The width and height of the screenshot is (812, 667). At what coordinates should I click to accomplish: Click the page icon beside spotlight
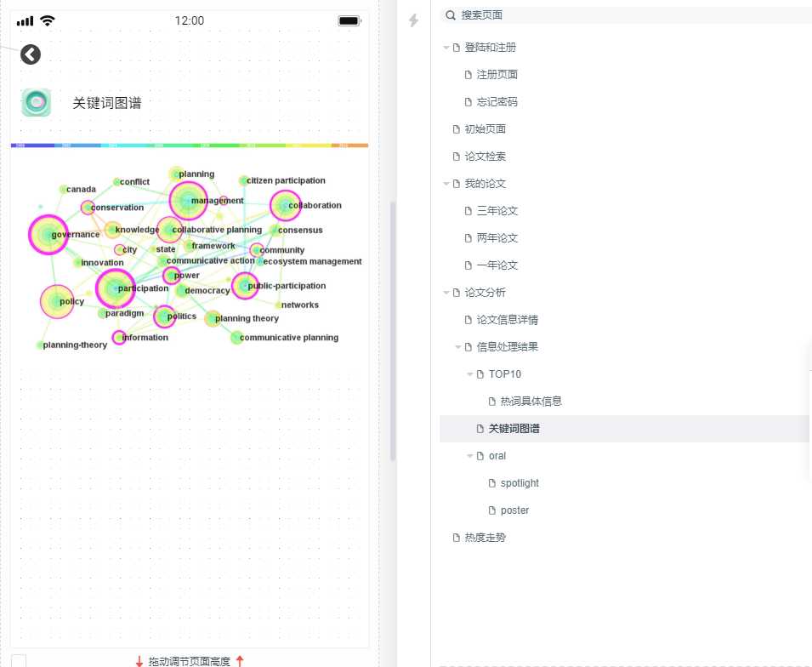tap(492, 483)
